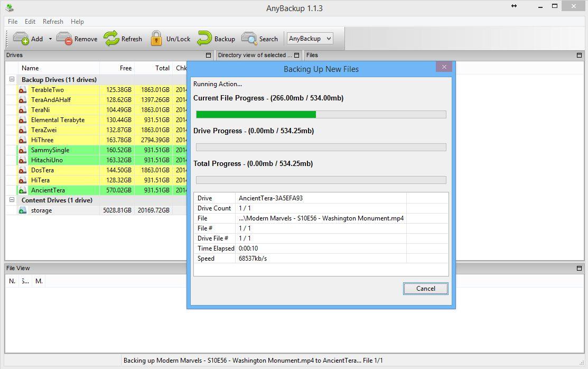The width and height of the screenshot is (588, 369).
Task: Click the Drive Progress bar
Action: (321, 147)
